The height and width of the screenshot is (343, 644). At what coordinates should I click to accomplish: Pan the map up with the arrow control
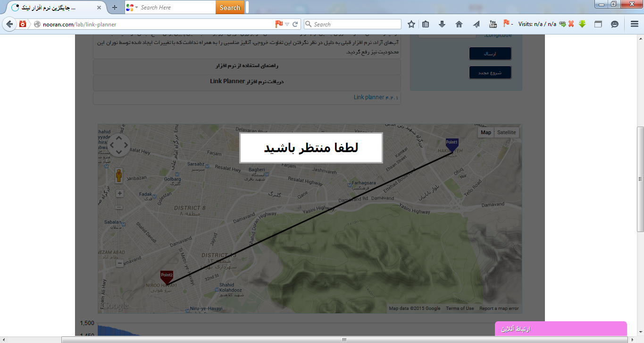(x=119, y=137)
